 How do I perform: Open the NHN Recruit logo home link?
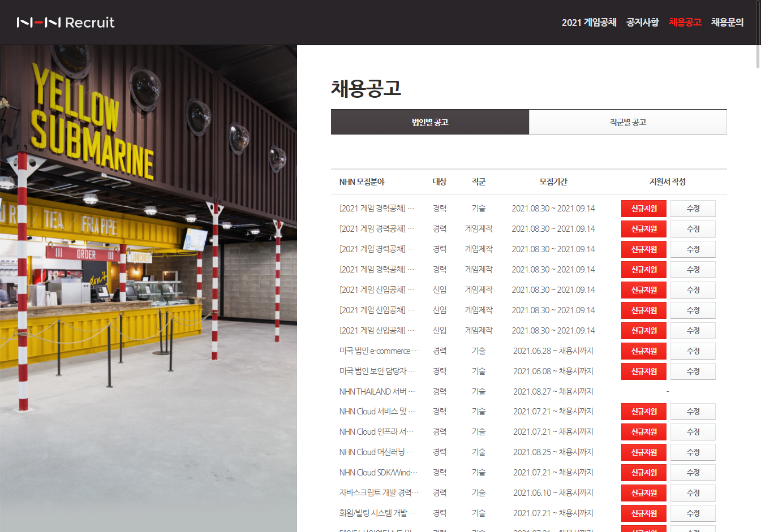point(66,23)
